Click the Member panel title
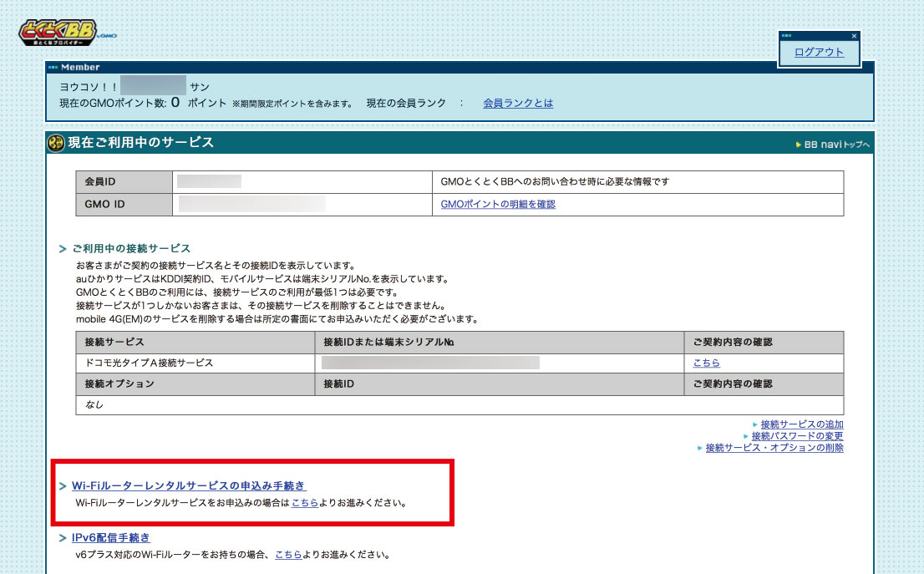The image size is (924, 574). tap(80, 67)
